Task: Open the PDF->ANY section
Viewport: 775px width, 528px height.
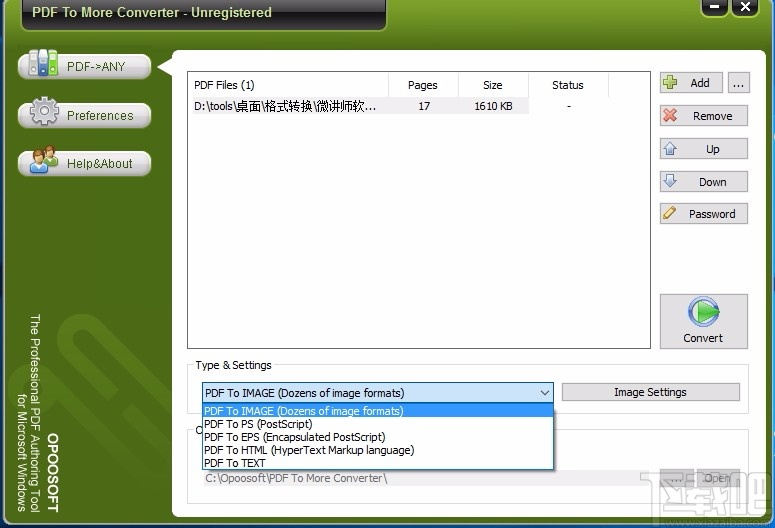Action: pos(85,66)
